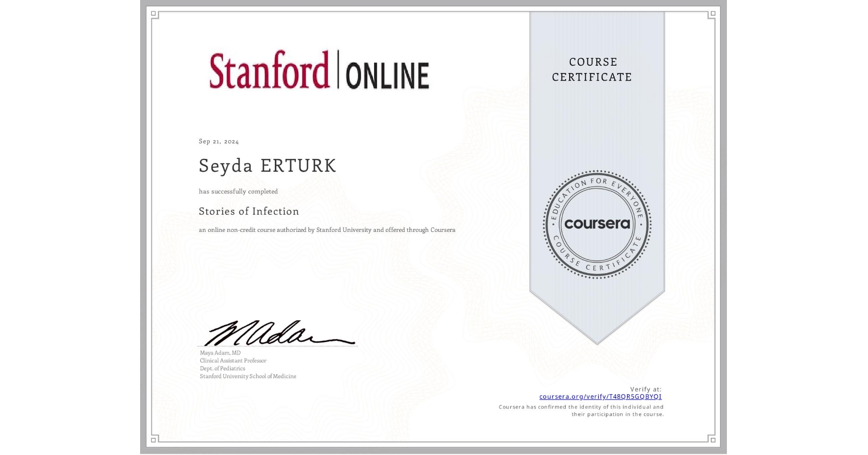
Task: Select the recipient name Seyda ERTURK
Action: click(267, 166)
